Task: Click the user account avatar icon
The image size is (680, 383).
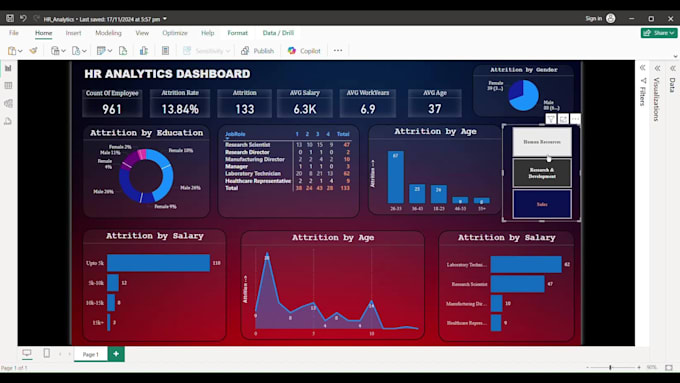Action: [x=611, y=18]
